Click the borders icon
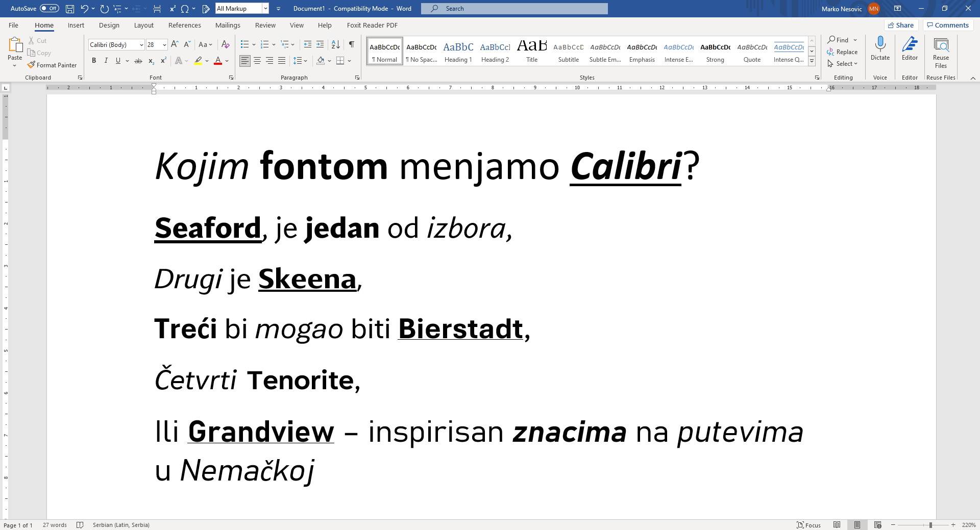The width and height of the screenshot is (980, 530). click(340, 61)
